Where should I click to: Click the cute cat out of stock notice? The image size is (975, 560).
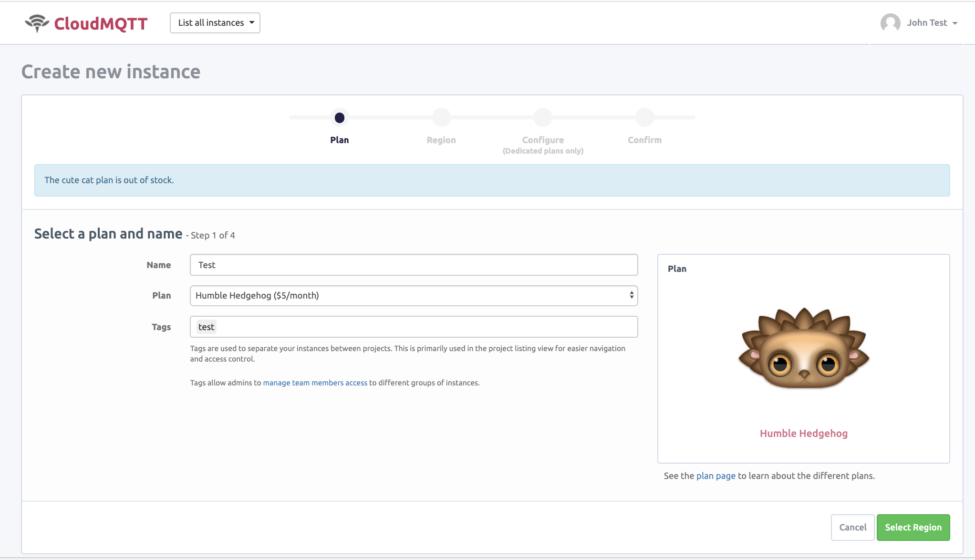492,180
